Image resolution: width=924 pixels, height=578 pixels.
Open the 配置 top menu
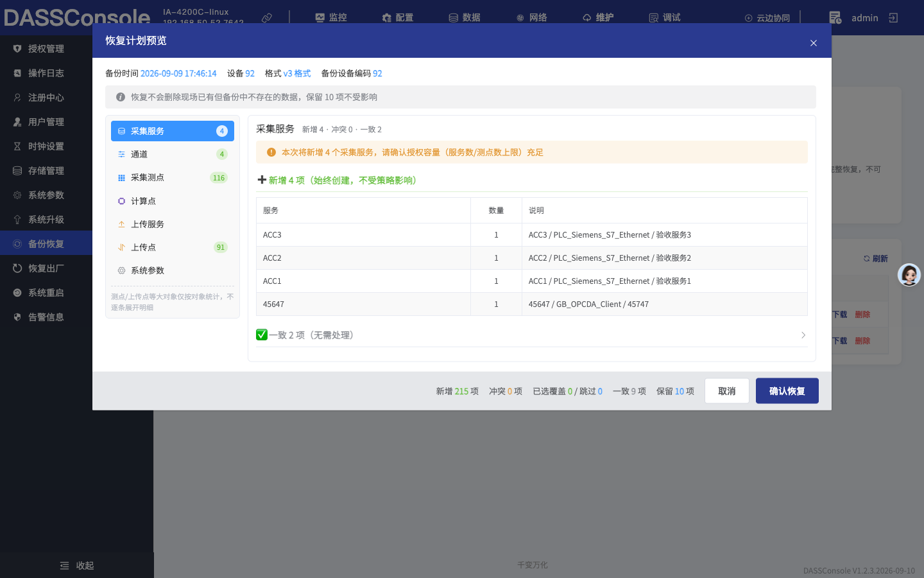click(398, 18)
